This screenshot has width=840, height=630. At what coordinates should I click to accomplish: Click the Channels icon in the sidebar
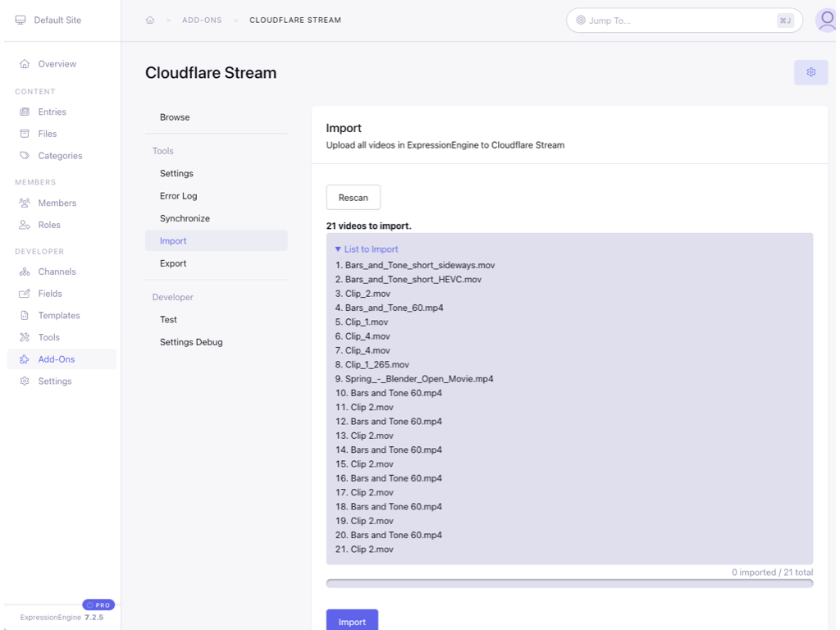25,272
